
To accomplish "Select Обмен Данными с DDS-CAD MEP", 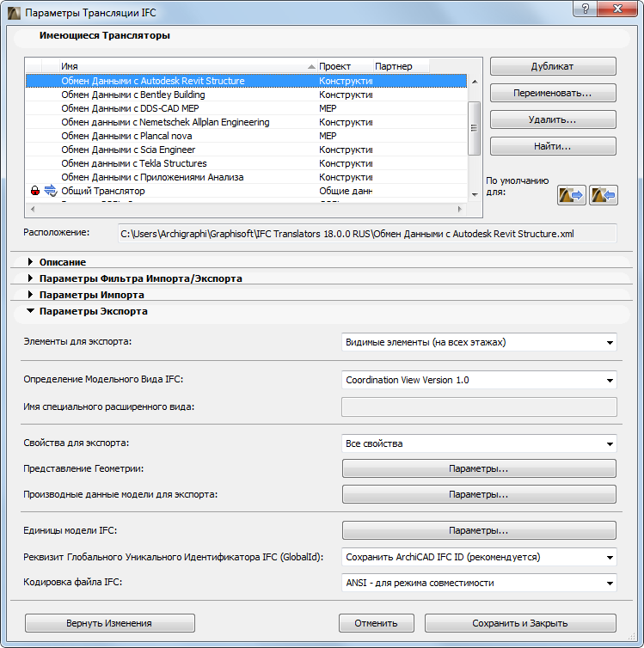I will [x=247, y=108].
